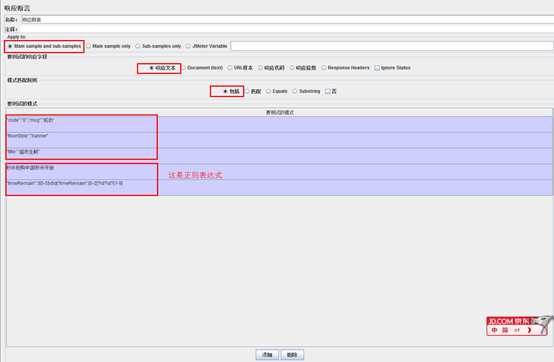Select the timeRemain regex pattern row
554x362 pixels.
tap(279, 188)
